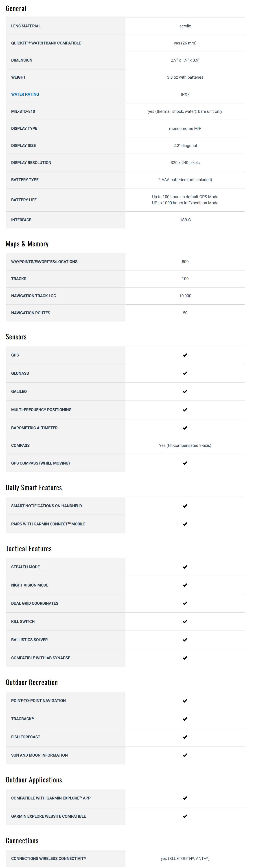Click the WATER RATING link

tap(25, 94)
